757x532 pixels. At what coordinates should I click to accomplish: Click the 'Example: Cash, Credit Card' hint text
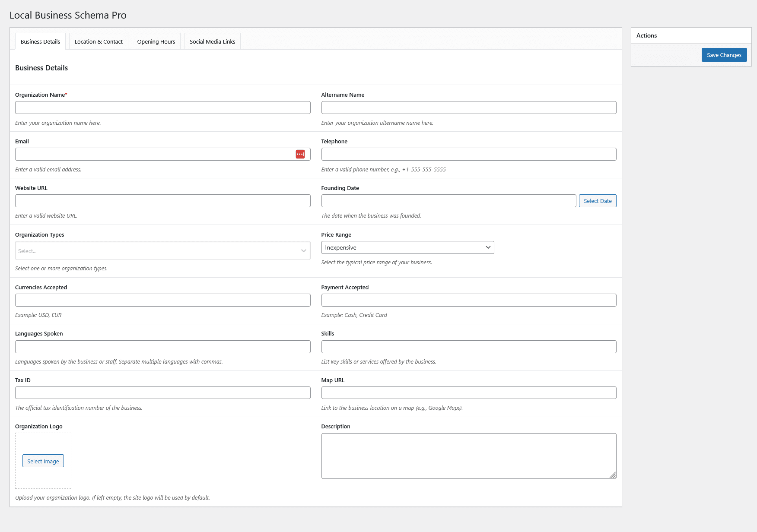point(354,315)
